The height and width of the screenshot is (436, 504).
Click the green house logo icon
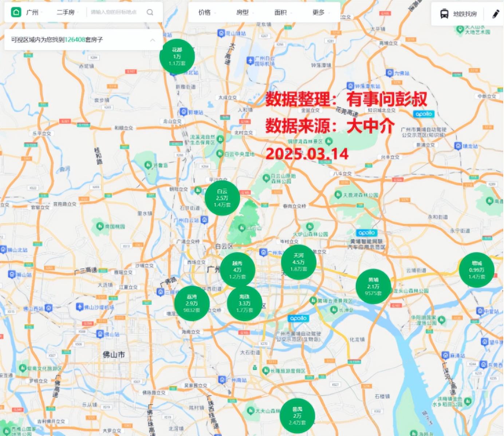16,12
